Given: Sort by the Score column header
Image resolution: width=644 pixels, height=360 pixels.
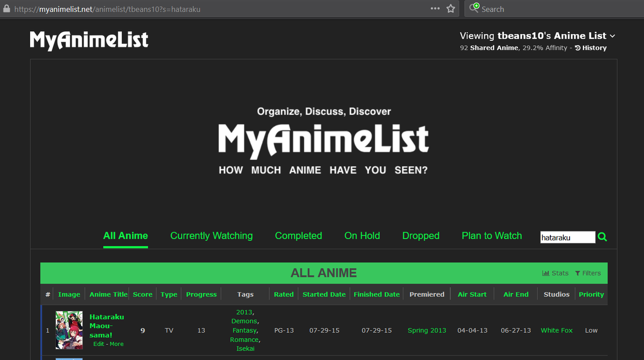Looking at the screenshot, I should (x=143, y=295).
